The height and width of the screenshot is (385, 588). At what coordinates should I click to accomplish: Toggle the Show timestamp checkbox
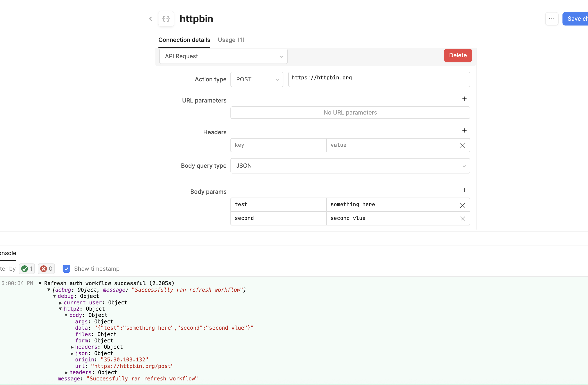[x=66, y=269]
